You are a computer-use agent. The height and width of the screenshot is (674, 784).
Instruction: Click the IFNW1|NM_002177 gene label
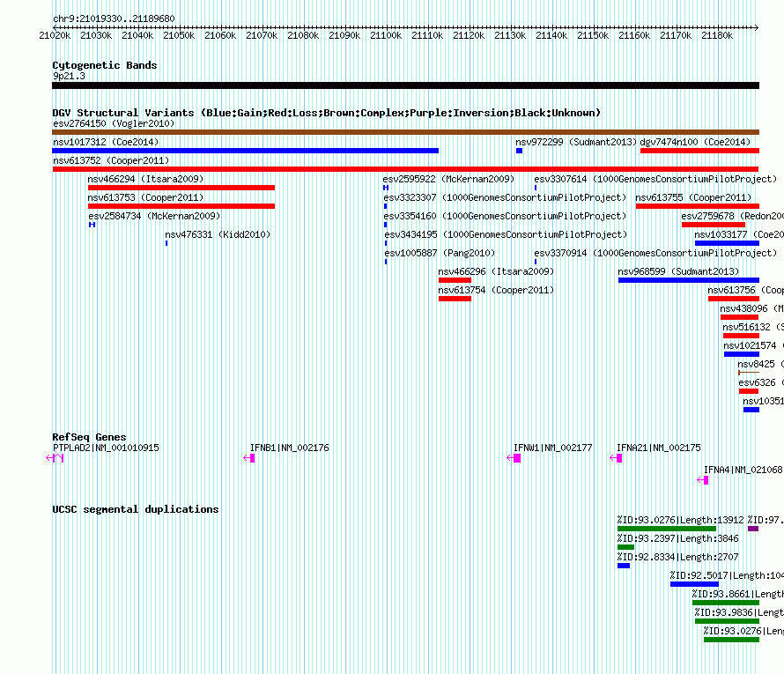(x=553, y=448)
